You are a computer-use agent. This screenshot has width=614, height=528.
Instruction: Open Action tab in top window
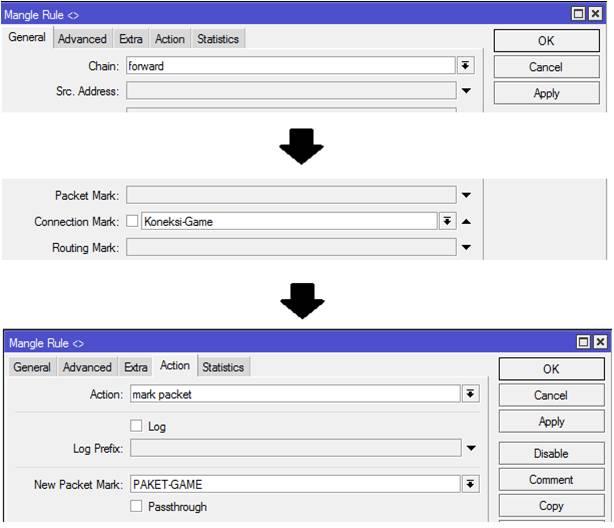[x=170, y=39]
